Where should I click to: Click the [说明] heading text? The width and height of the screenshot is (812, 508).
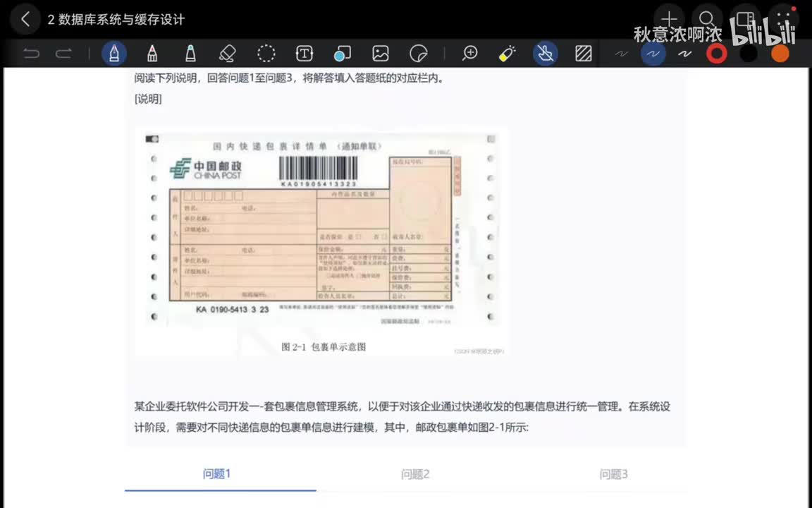148,99
